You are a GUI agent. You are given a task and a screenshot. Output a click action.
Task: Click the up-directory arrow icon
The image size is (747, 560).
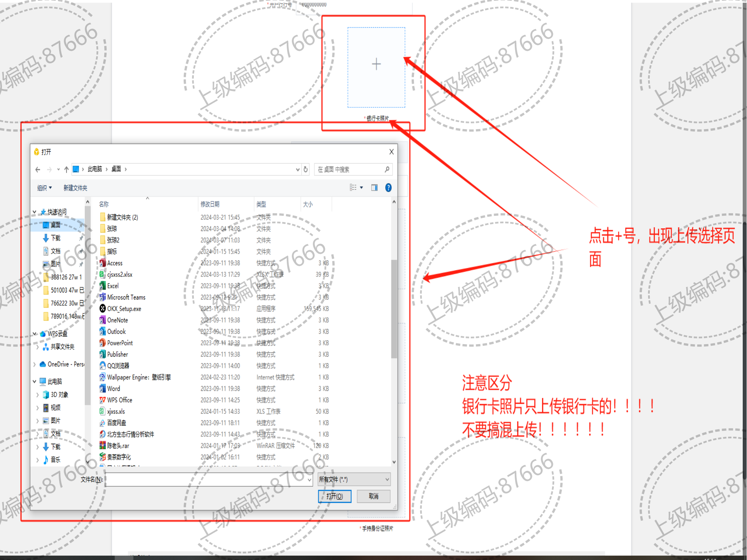pos(67,170)
